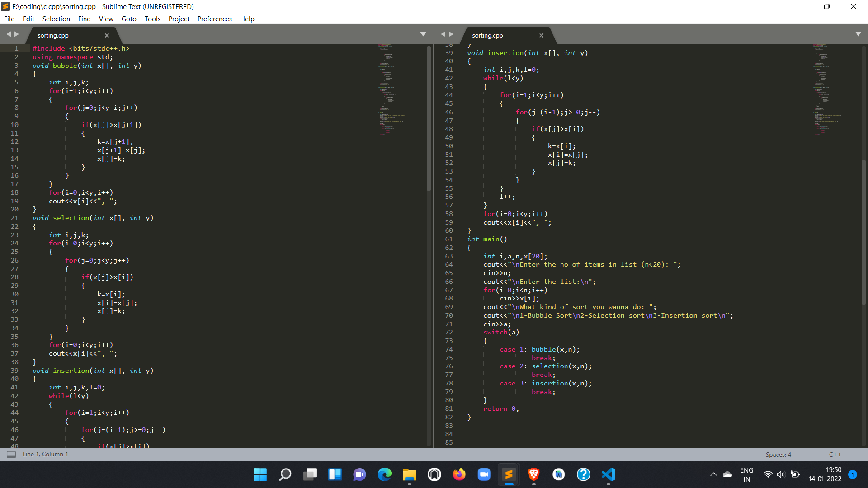Open Visual Studio Code from taskbar

608,474
